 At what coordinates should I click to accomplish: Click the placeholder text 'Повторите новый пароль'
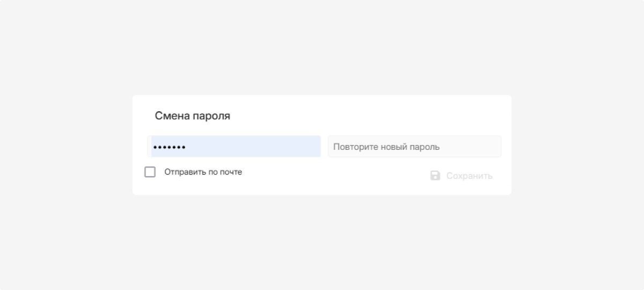point(386,147)
